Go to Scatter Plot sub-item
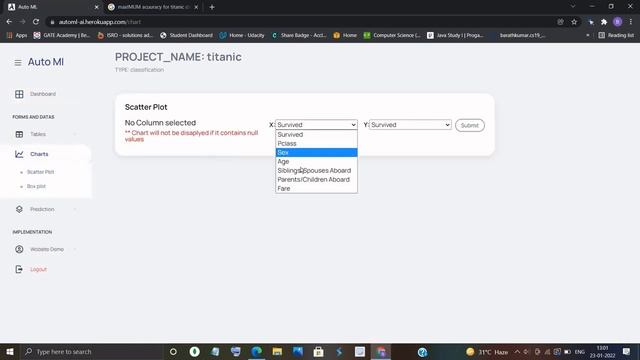Viewport: 640px width, 360px height. 40,172
